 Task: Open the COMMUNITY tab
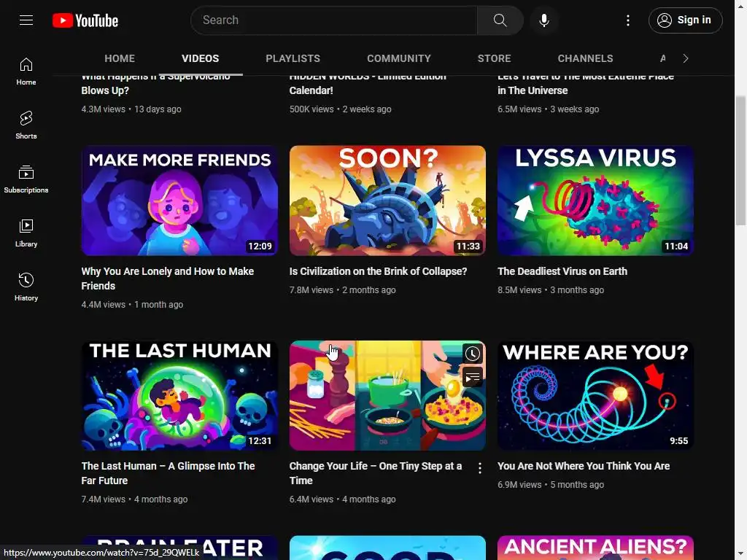pyautogui.click(x=399, y=58)
